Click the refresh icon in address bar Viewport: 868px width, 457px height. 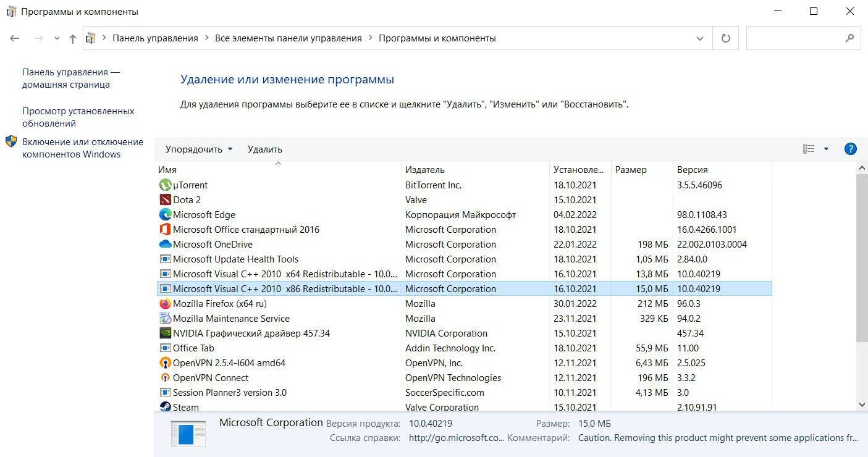[x=725, y=38]
